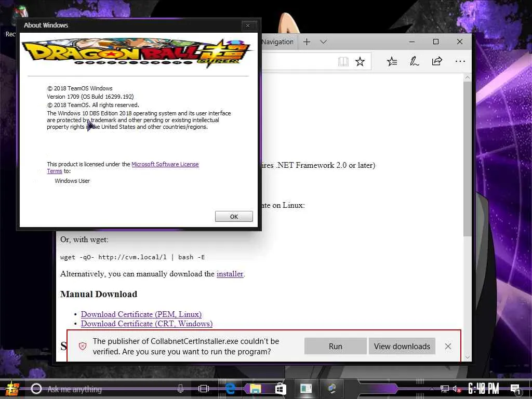This screenshot has height=399, width=532.
Task: Open the 6:40 PM clock
Action: [484, 389]
